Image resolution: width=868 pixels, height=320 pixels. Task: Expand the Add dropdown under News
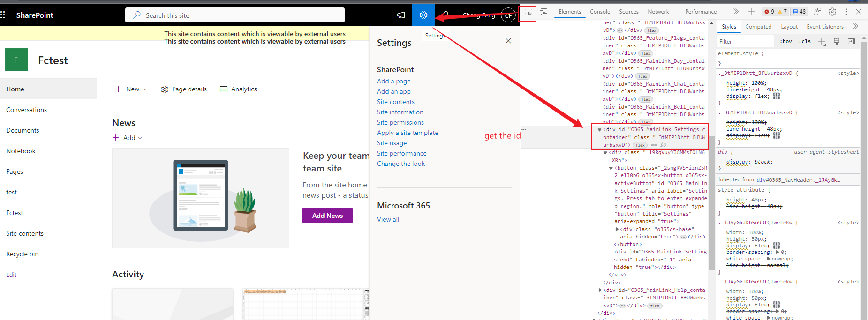click(x=128, y=138)
